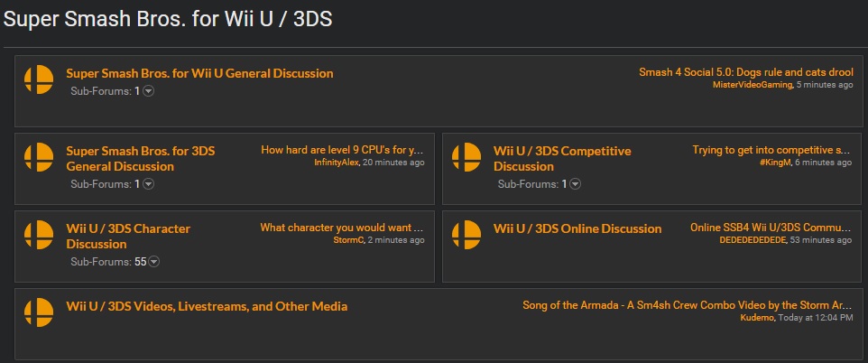The width and height of the screenshot is (868, 363).
Task: Expand the 55 Sub-Forums under Character Discussion
Action: [154, 262]
